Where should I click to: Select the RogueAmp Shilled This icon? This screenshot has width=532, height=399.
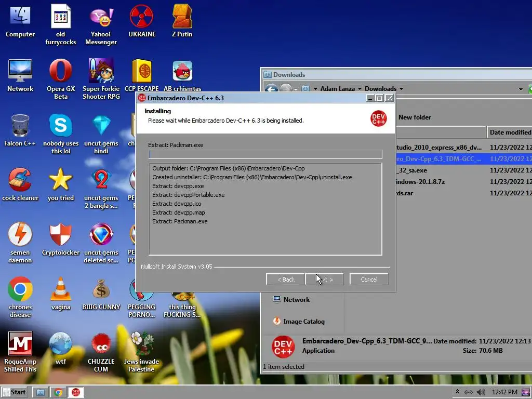[20, 352]
